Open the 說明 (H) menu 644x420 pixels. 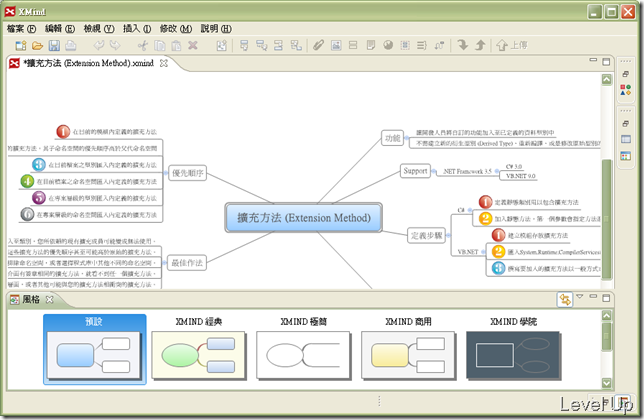coord(216,28)
